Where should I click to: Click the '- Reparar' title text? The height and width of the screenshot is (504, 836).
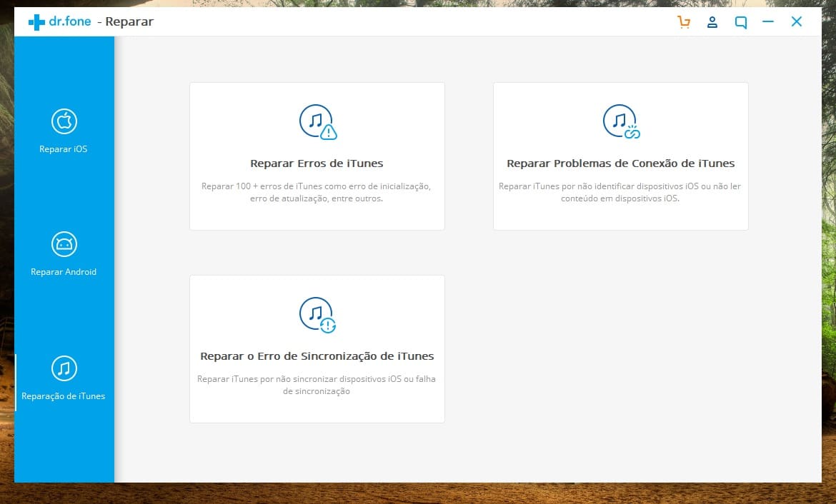(125, 22)
